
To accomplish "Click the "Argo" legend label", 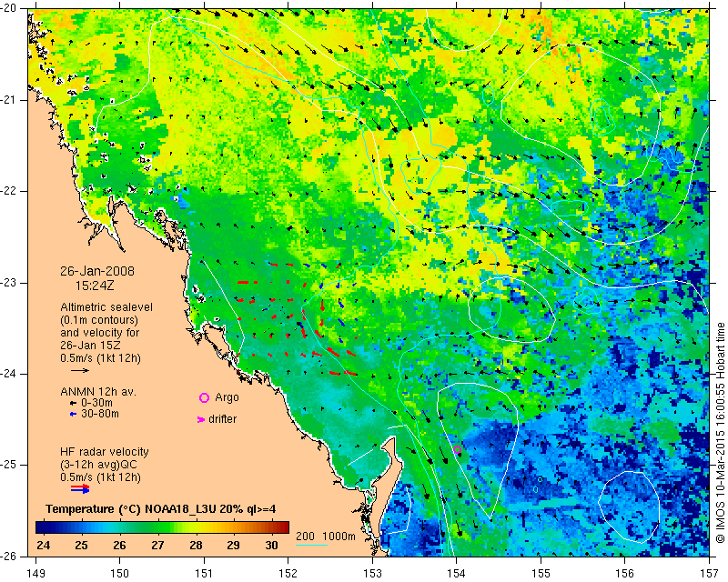I will tap(227, 397).
